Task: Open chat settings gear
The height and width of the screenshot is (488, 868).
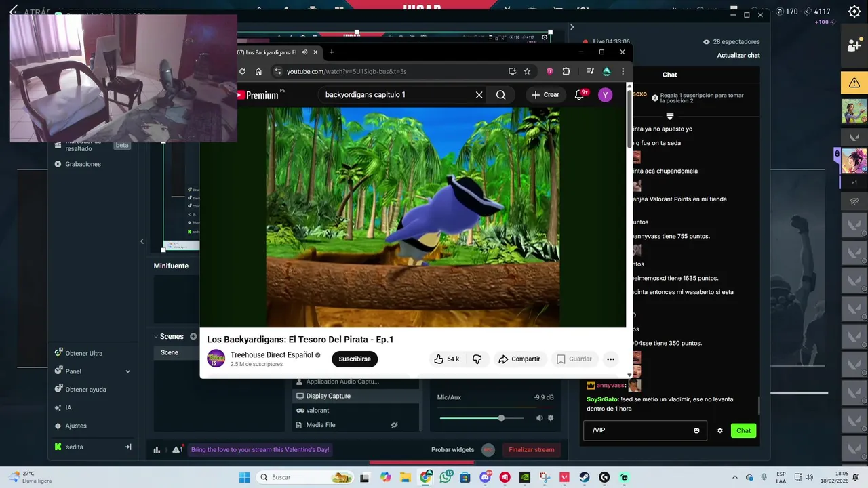Action: pyautogui.click(x=720, y=430)
